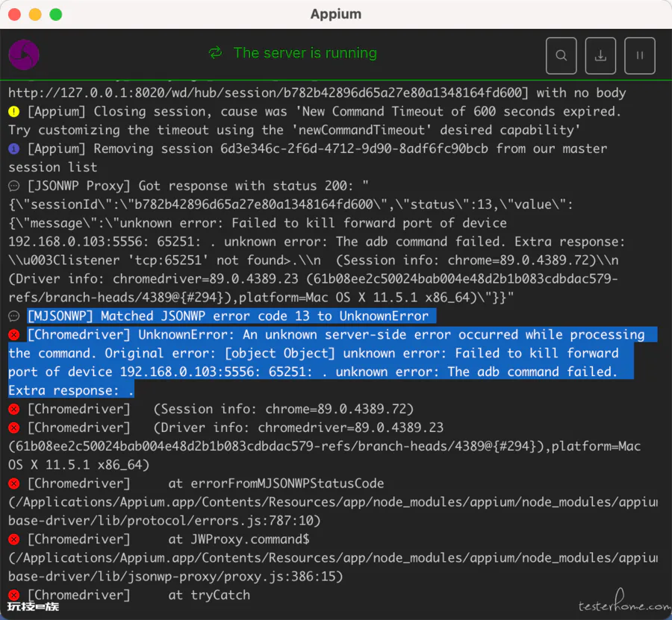Click the purple Appium logo
Screen dimensions: 672x620
tap(24, 54)
